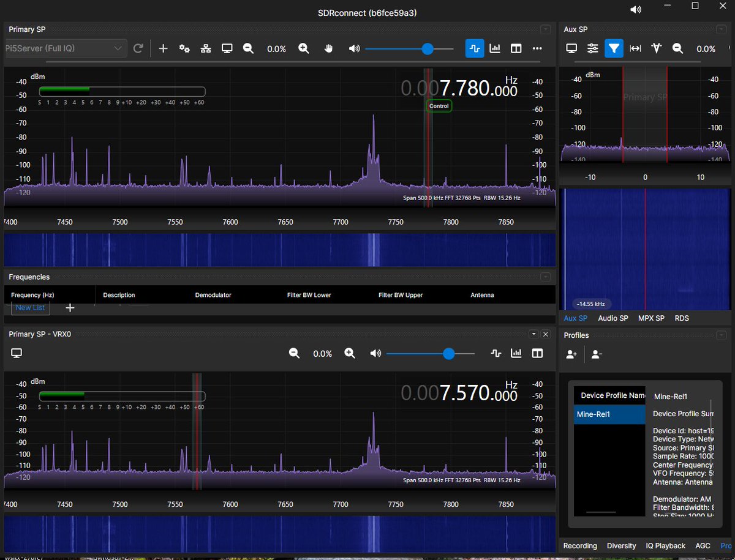
Task: Click the 7.780.000 Hz frequency readout
Action: pyautogui.click(x=459, y=89)
